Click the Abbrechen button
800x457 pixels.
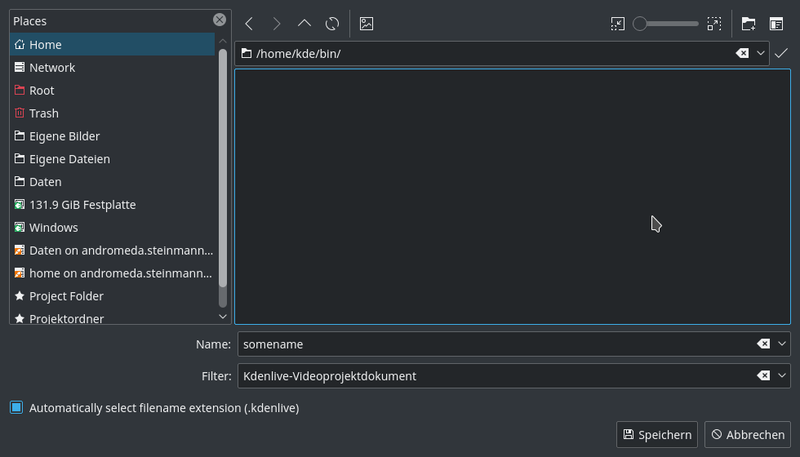tap(748, 435)
